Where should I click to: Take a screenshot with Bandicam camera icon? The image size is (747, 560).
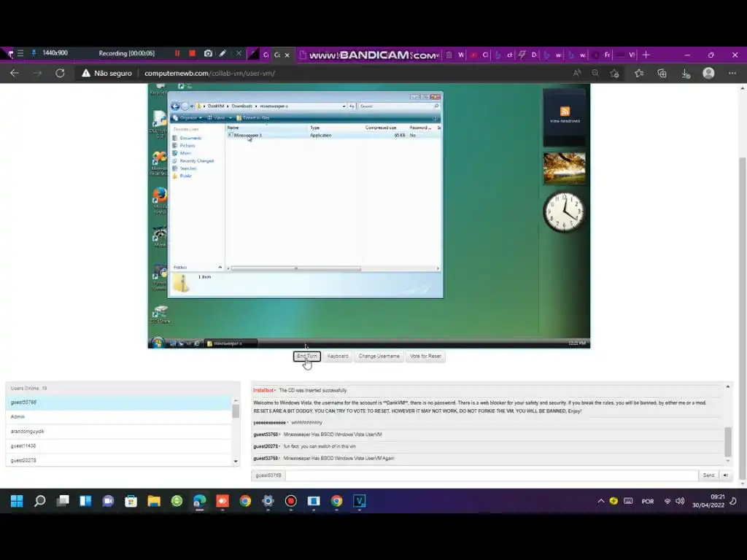[x=208, y=53]
